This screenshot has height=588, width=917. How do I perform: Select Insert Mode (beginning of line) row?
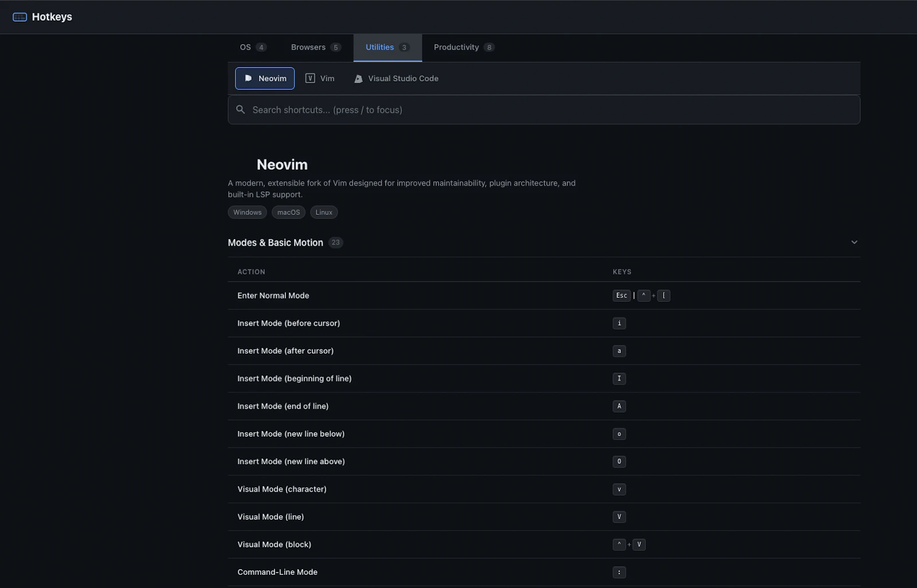[544, 379]
